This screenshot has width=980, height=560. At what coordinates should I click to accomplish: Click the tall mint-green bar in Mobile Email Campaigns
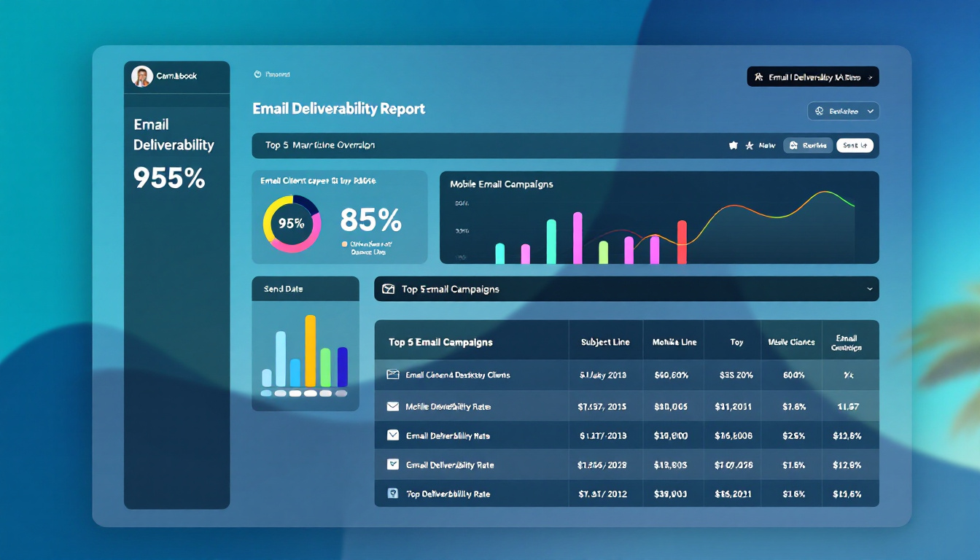point(551,241)
